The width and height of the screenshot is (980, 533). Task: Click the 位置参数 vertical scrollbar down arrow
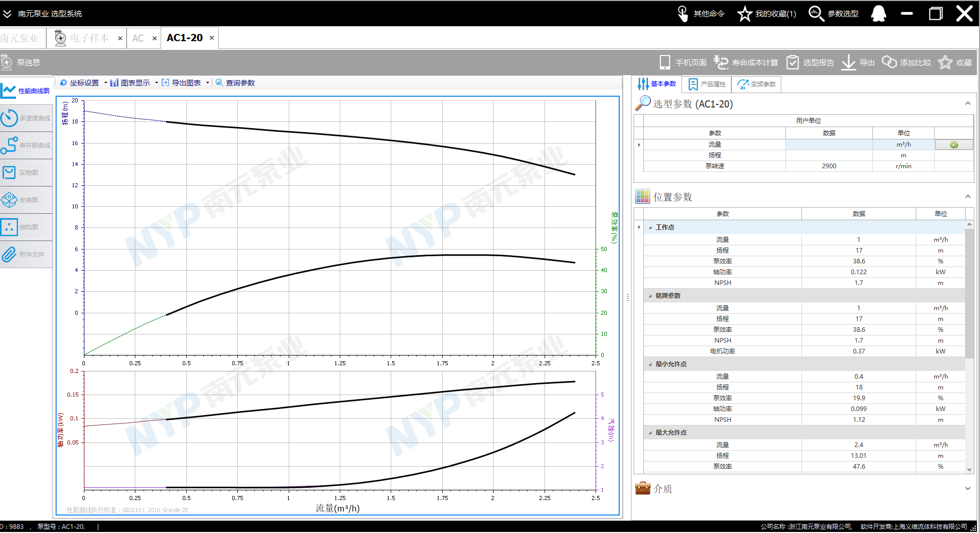(969, 469)
